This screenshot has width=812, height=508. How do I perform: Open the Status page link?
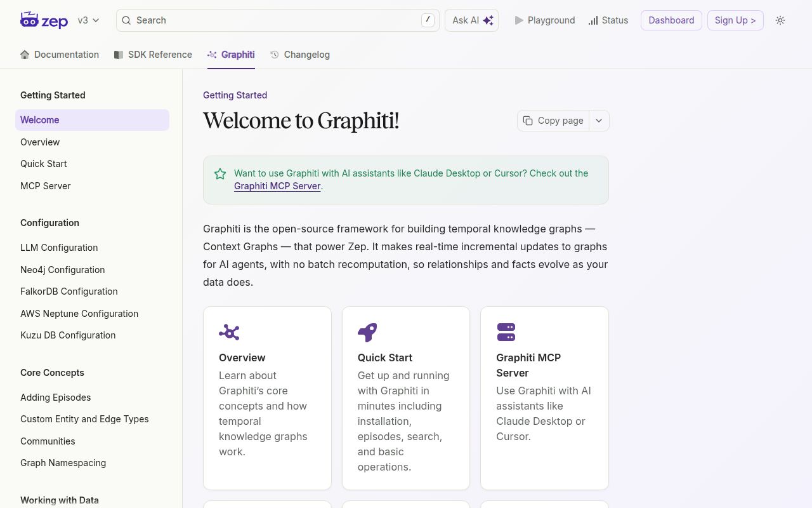click(x=608, y=20)
